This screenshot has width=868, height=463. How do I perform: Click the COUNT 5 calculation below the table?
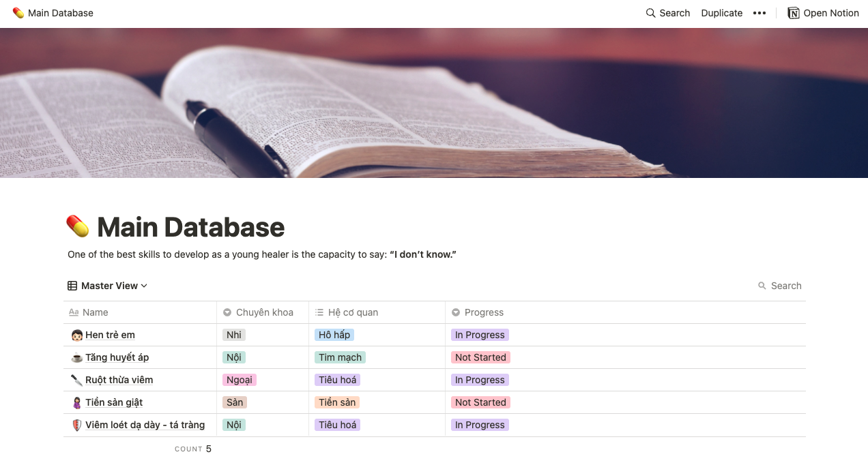193,448
